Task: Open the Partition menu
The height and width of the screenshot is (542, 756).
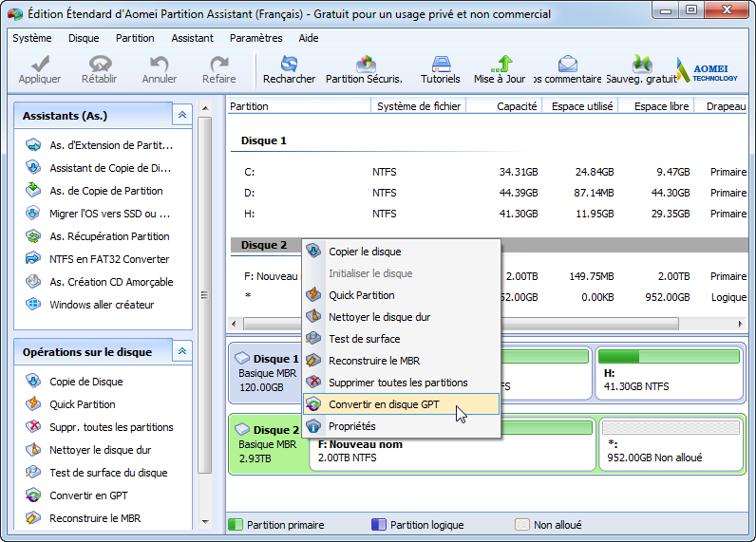Action: point(135,38)
